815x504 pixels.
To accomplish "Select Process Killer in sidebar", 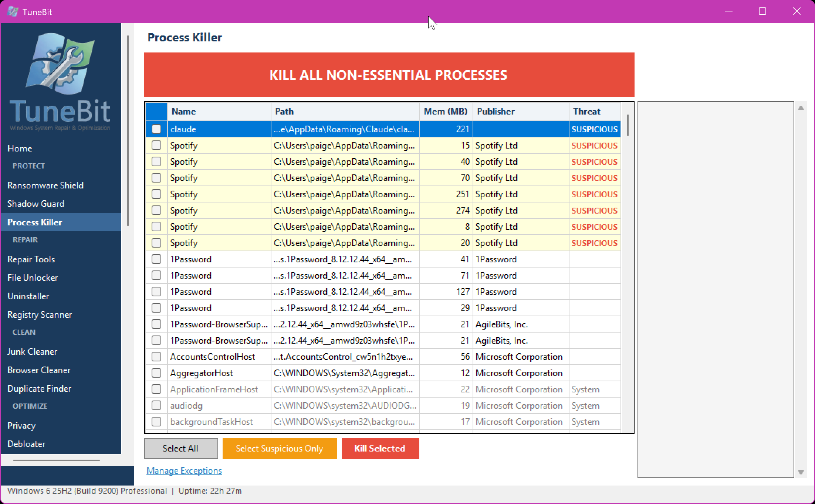I will pos(61,222).
